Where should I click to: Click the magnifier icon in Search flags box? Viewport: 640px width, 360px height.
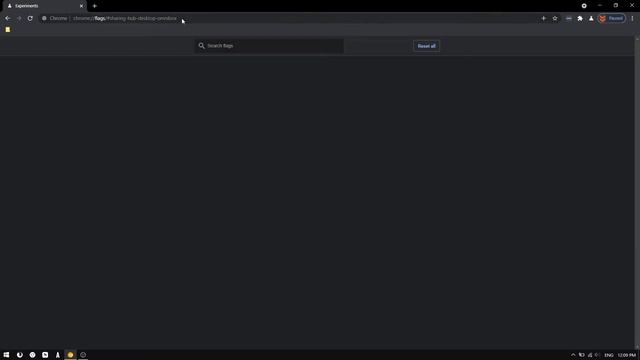click(201, 46)
